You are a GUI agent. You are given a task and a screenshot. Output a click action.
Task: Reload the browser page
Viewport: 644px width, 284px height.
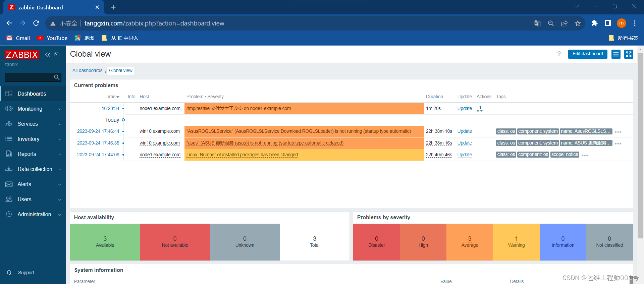(36, 23)
